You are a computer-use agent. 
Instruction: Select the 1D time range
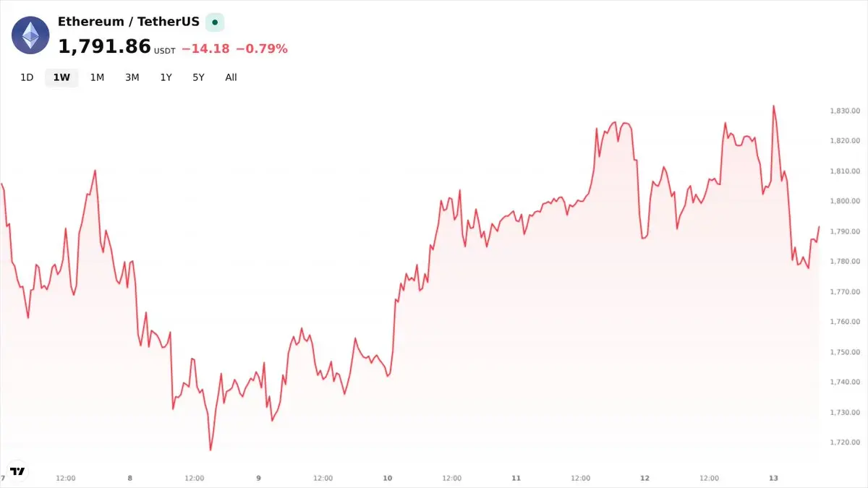pyautogui.click(x=27, y=77)
